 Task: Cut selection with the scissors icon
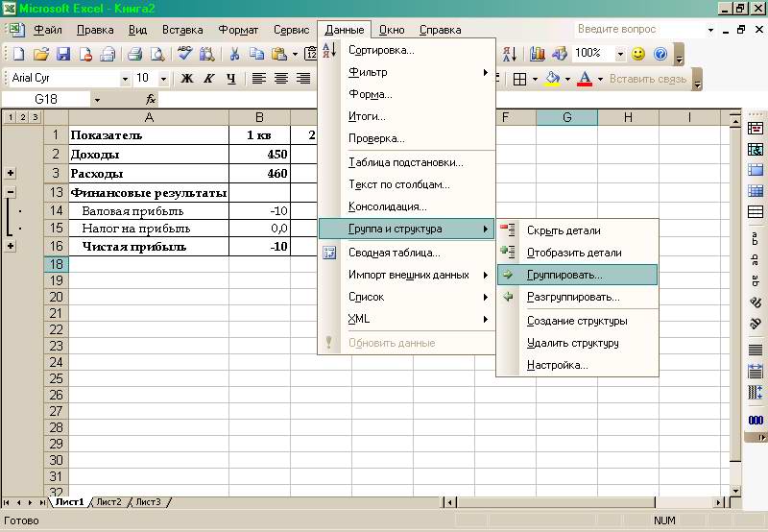tap(234, 54)
